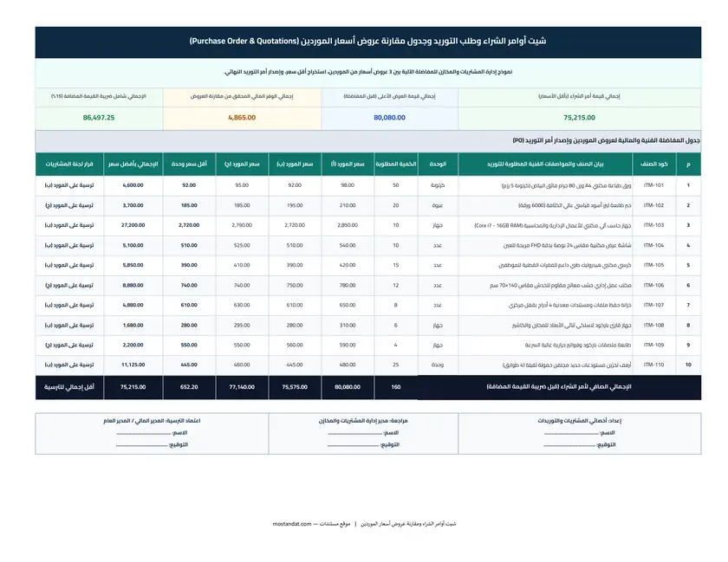
Task: Click the supplier C grand total 77,140.00
Action: tap(242, 387)
